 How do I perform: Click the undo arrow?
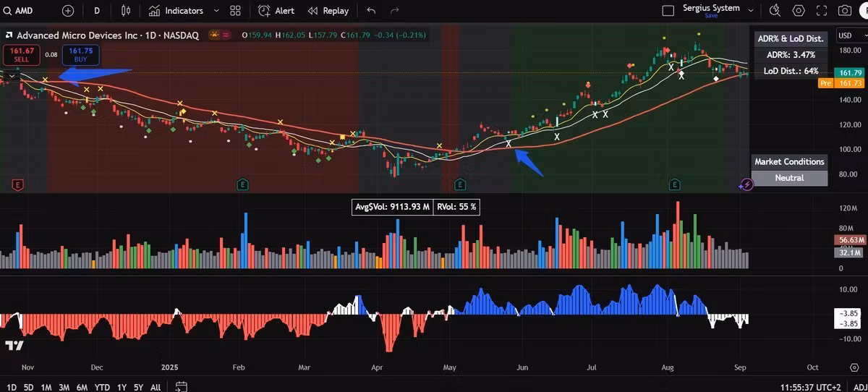[371, 11]
